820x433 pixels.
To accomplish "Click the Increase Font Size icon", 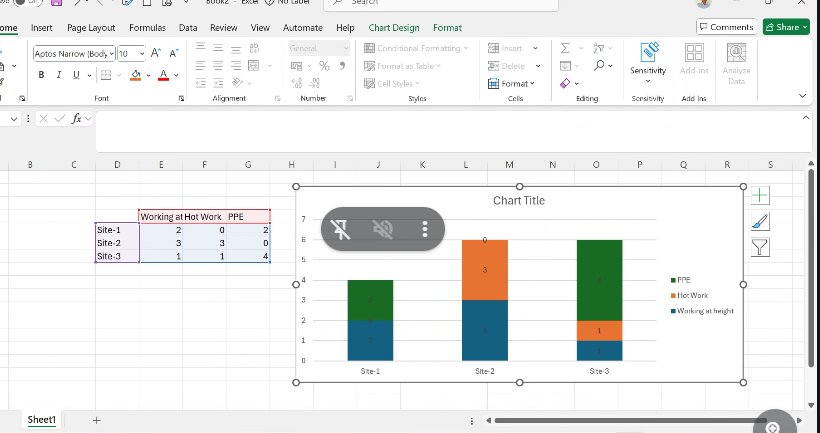I will tap(156, 53).
